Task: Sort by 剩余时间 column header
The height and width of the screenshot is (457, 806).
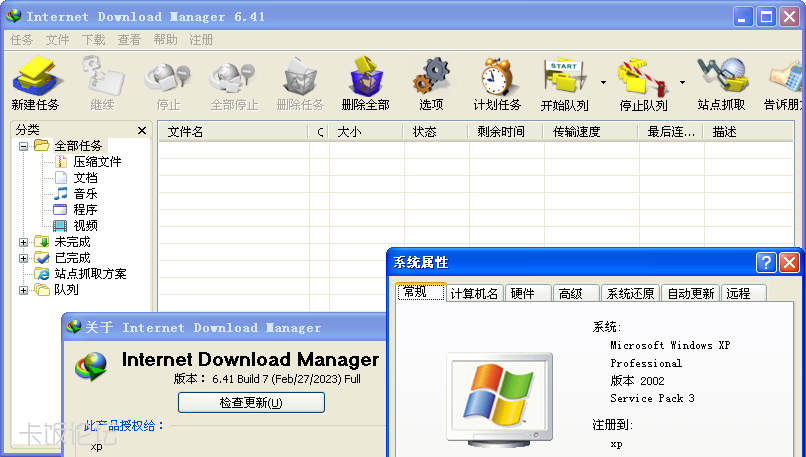Action: 506,132
